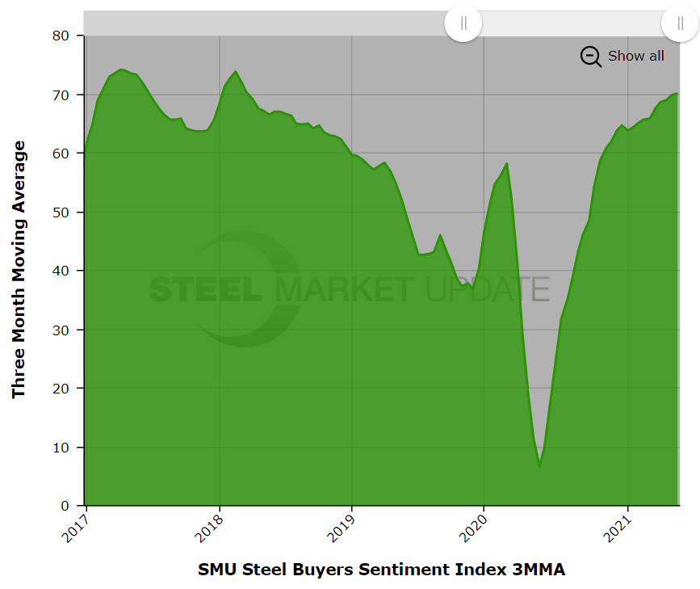Click the Show all label
Screen dimensions: 700x589
[x=635, y=56]
